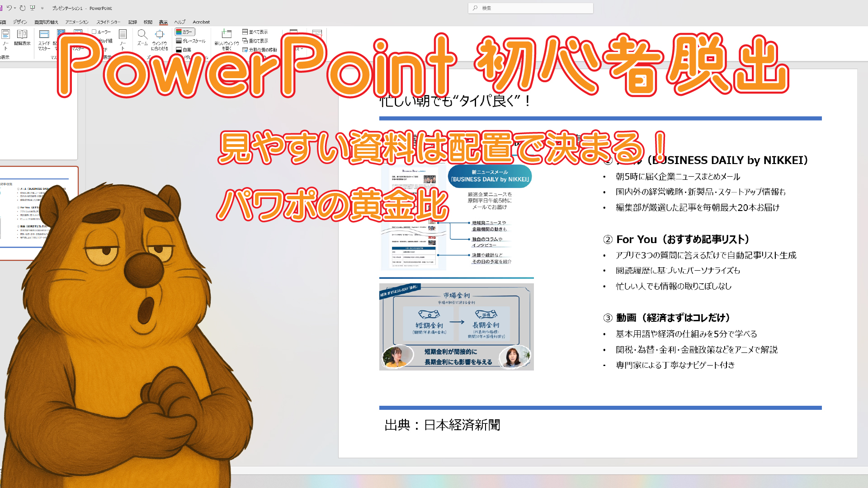Select the 表示 ribbon tab
Image resolution: width=868 pixels, height=488 pixels.
coord(163,22)
